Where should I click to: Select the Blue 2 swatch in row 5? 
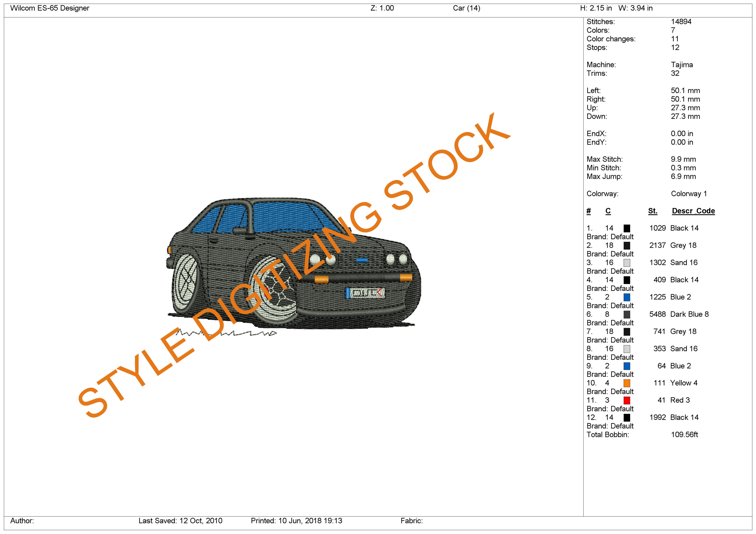click(x=627, y=297)
